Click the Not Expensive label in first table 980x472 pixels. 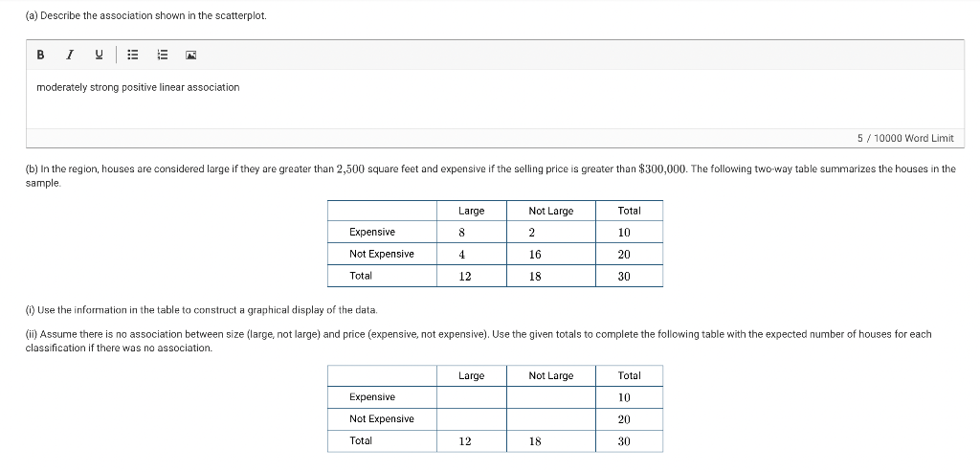click(381, 254)
